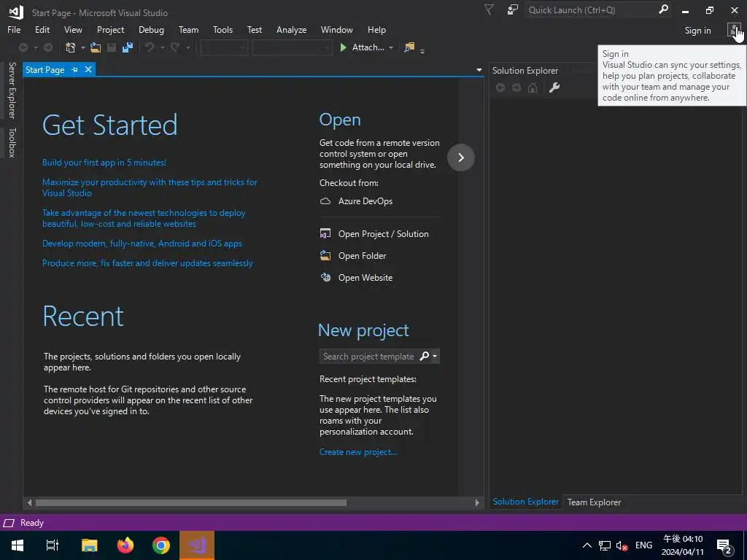The height and width of the screenshot is (560, 747).
Task: Open the document tab list dropdown arrow
Action: [479, 70]
